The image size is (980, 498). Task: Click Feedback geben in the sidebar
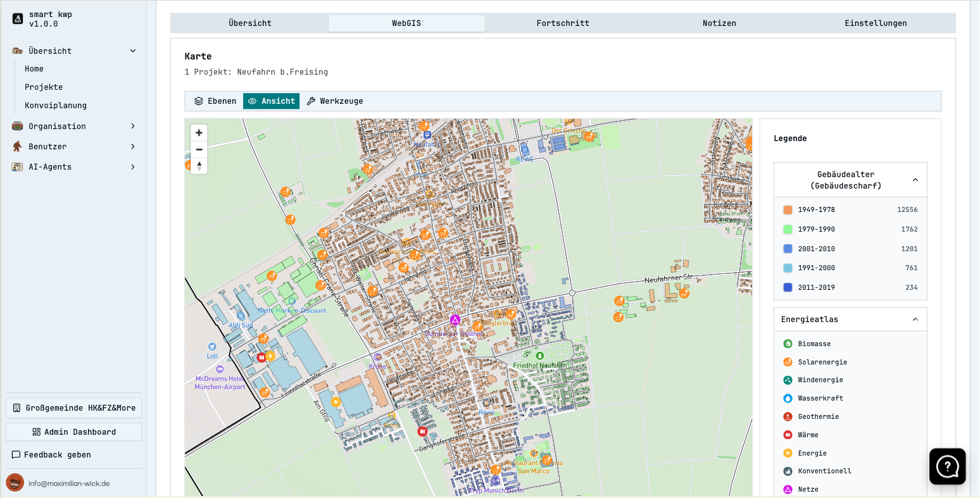58,454
